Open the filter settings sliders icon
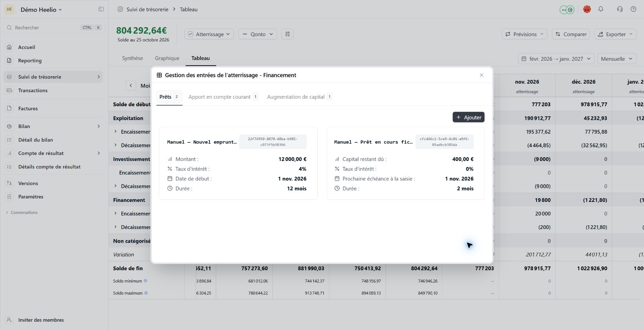Image resolution: width=644 pixels, height=330 pixels. coord(287,34)
